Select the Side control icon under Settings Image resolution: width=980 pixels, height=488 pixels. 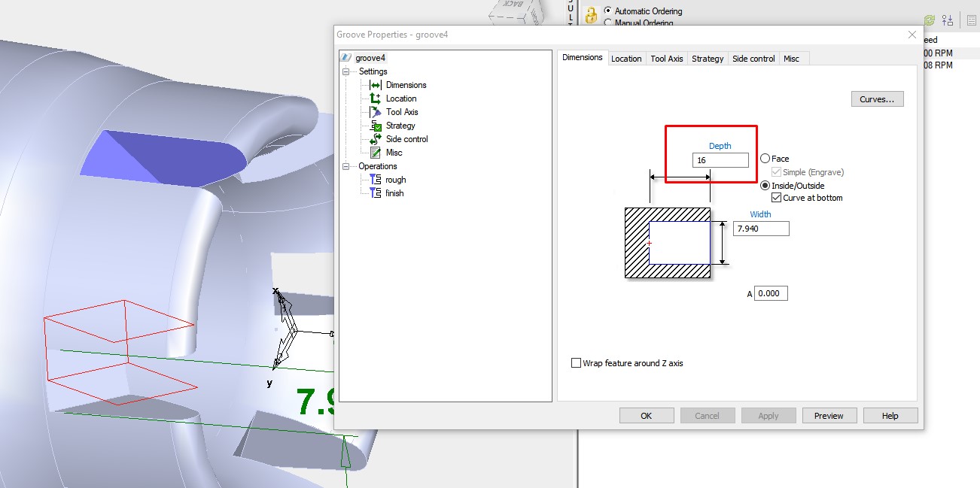pyautogui.click(x=377, y=138)
